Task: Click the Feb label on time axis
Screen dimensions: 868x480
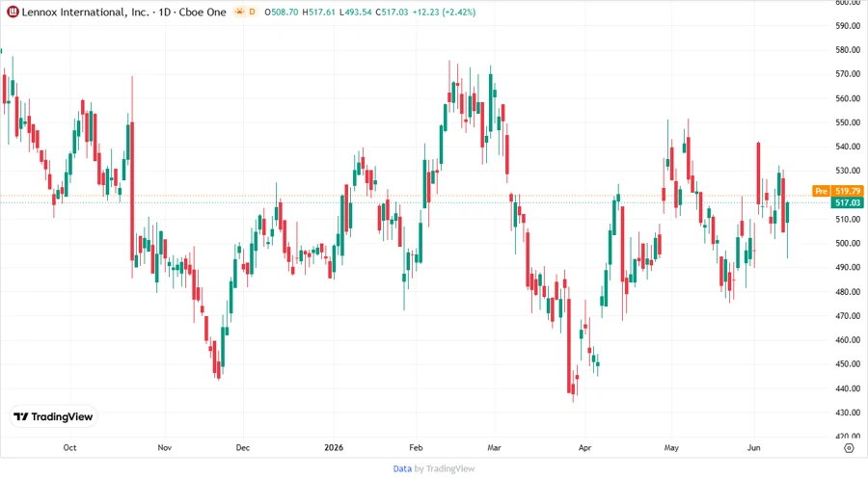Action: pos(416,447)
